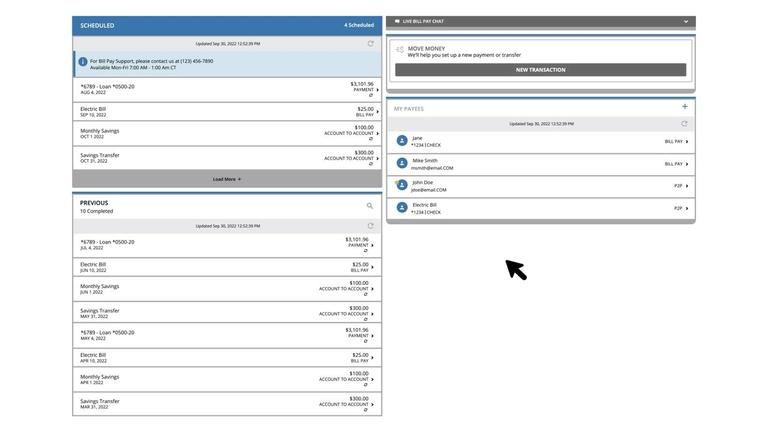The height and width of the screenshot is (432, 768).
Task: Click recurring icon on May 31 Savings Transfer
Action: [365, 319]
